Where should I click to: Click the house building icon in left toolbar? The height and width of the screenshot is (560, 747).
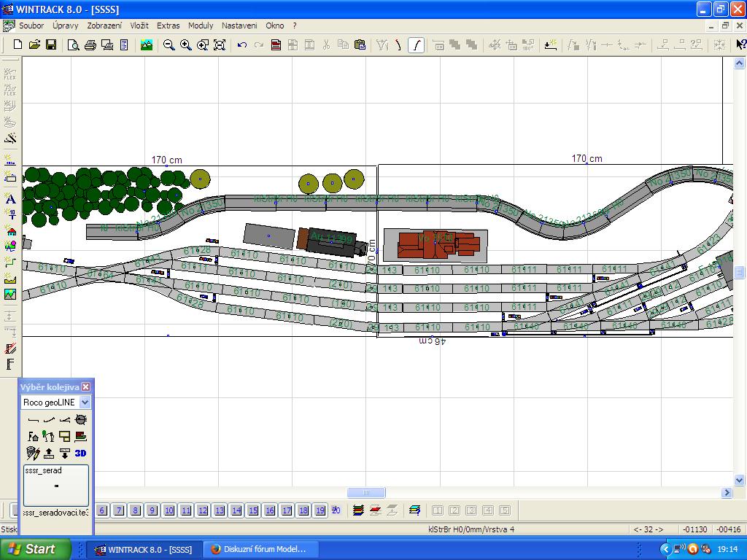[x=10, y=232]
